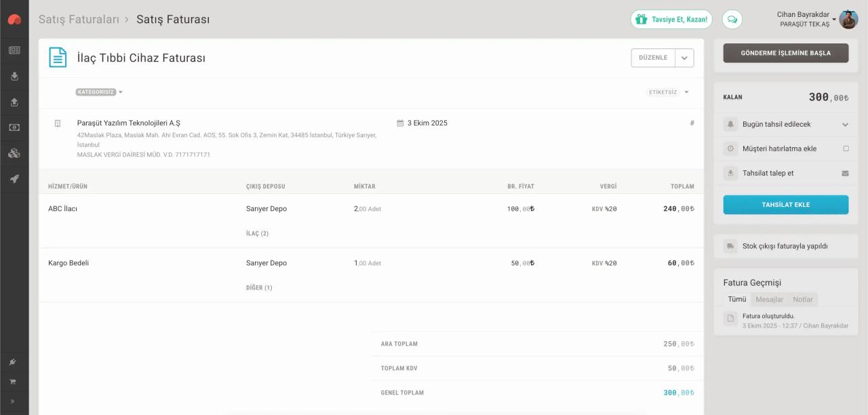
Task: Click the envelope icon beside Tahsilat talep et
Action: [x=845, y=174]
